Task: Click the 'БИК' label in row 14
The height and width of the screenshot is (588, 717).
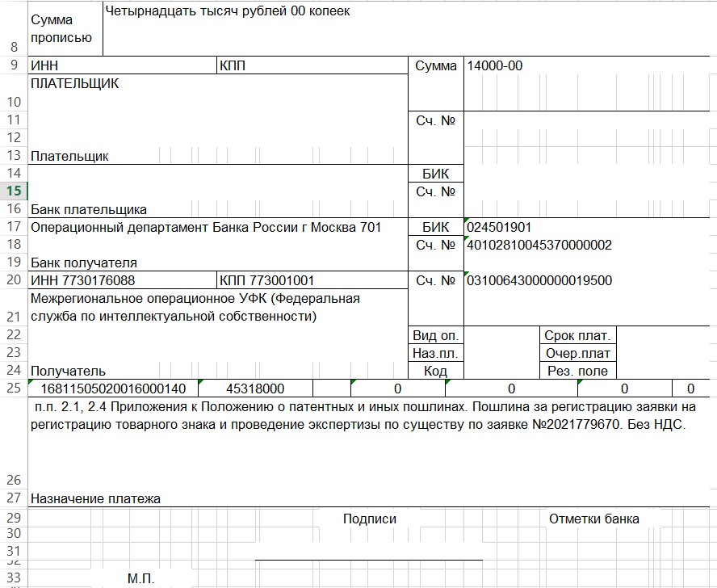Action: (436, 174)
